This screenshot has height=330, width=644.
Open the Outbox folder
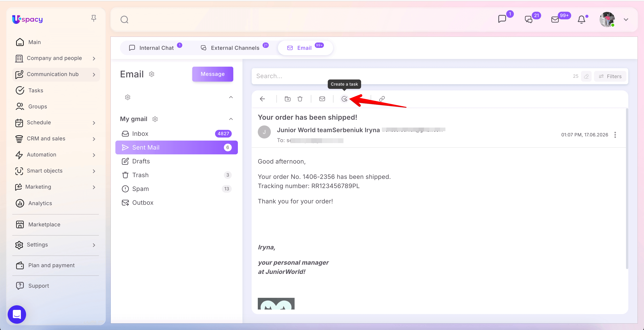pyautogui.click(x=177, y=203)
